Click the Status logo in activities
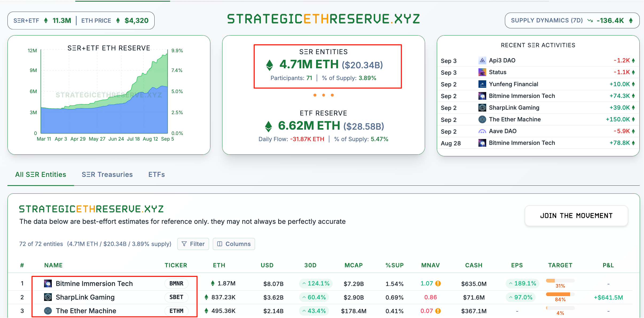Viewport: 644px width, 318px height. (x=482, y=72)
